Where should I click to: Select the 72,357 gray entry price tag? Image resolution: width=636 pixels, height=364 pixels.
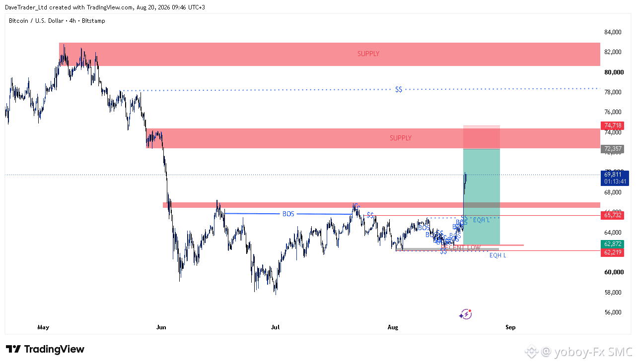612,149
